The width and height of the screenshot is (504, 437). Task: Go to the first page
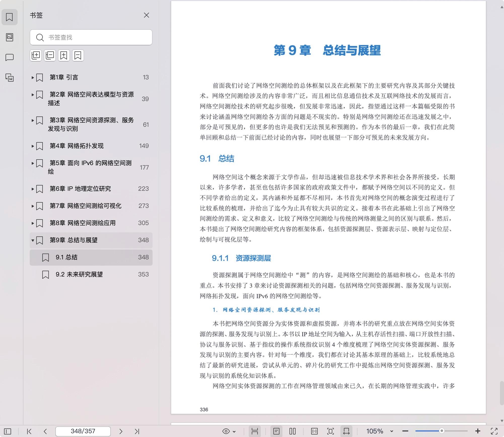tap(29, 431)
